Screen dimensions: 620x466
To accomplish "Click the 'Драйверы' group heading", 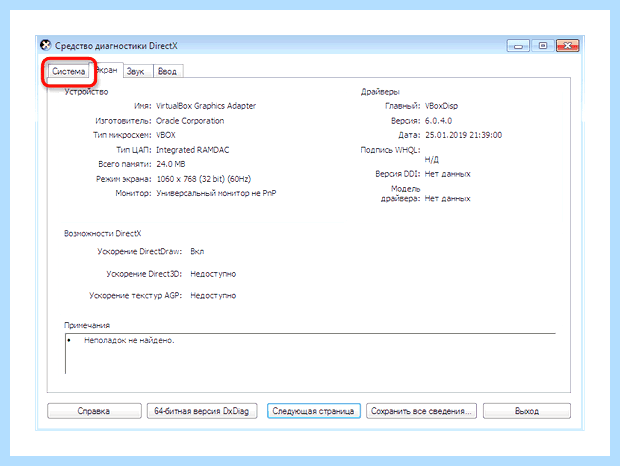I will click(x=380, y=92).
